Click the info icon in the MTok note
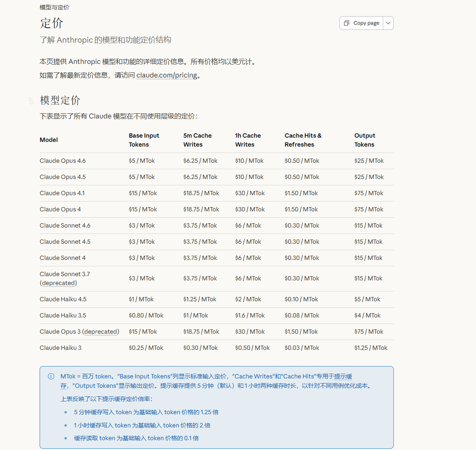Screen dimensions: 476x450 click(x=51, y=376)
